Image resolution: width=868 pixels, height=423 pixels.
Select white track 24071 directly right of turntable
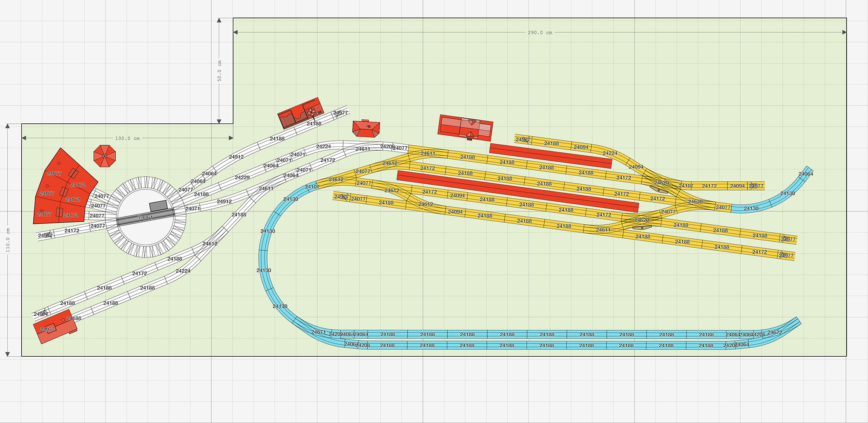[x=192, y=209]
